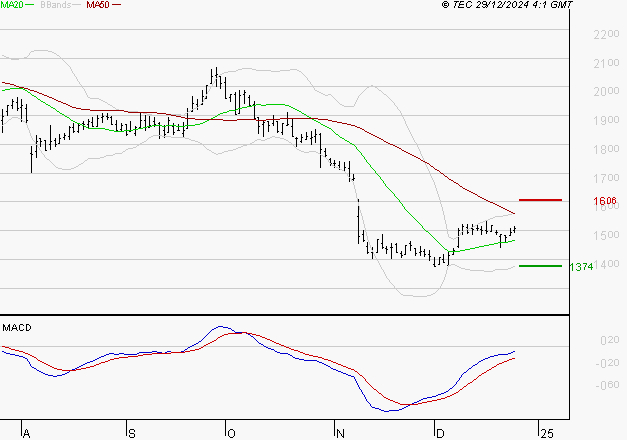Select the 25 year tick on time axis
The image size is (627, 440).
(547, 433)
